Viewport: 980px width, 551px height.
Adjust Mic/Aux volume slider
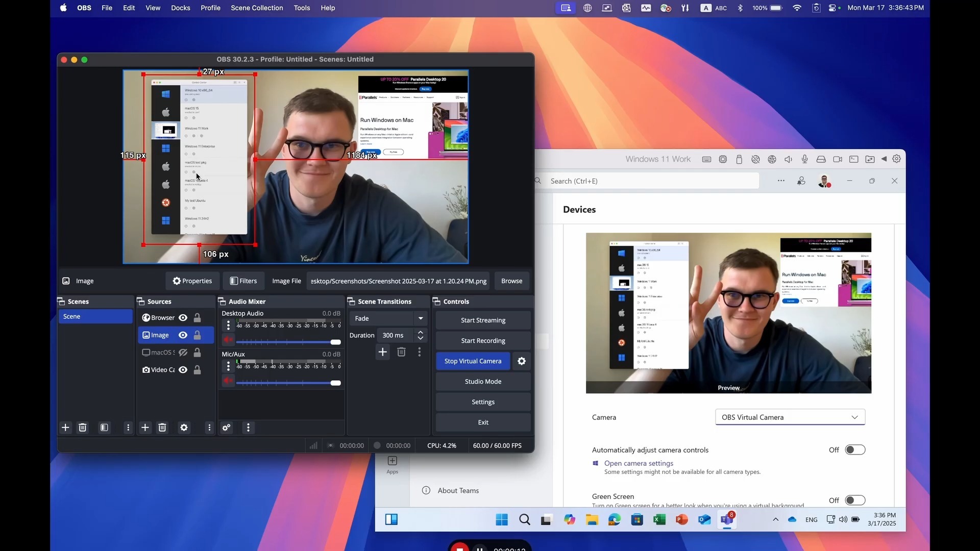pos(288,383)
